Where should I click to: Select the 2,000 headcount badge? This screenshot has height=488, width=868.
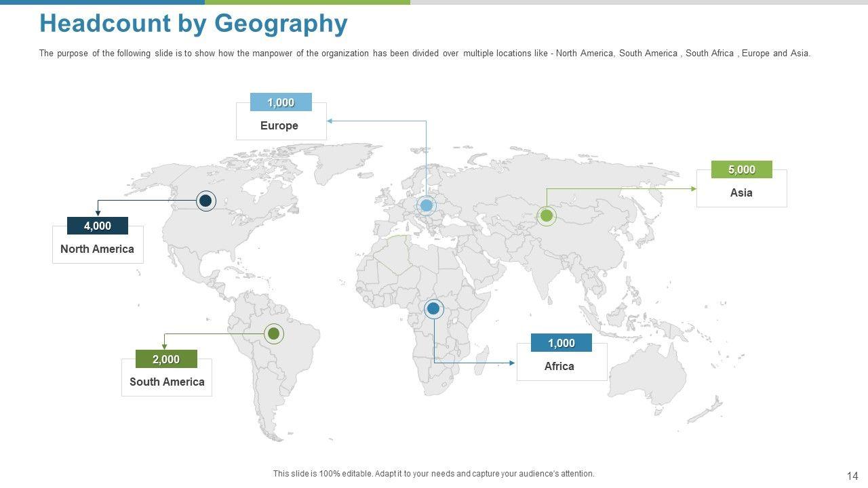click(166, 359)
